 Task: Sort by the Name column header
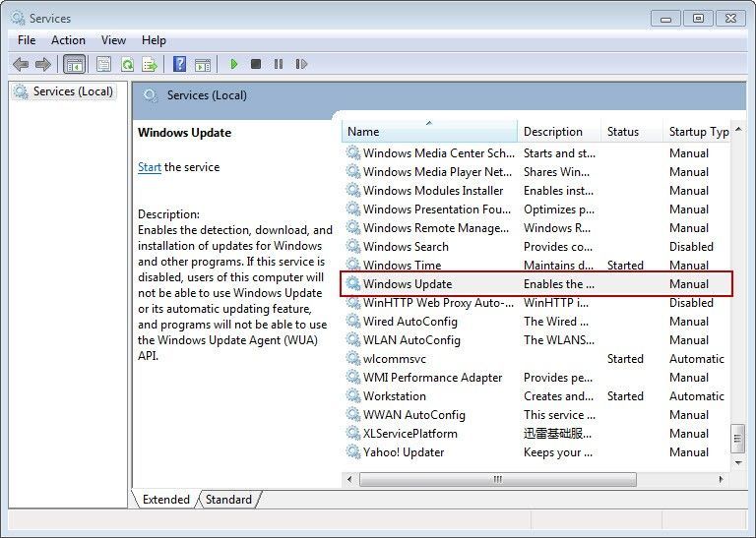click(429, 132)
